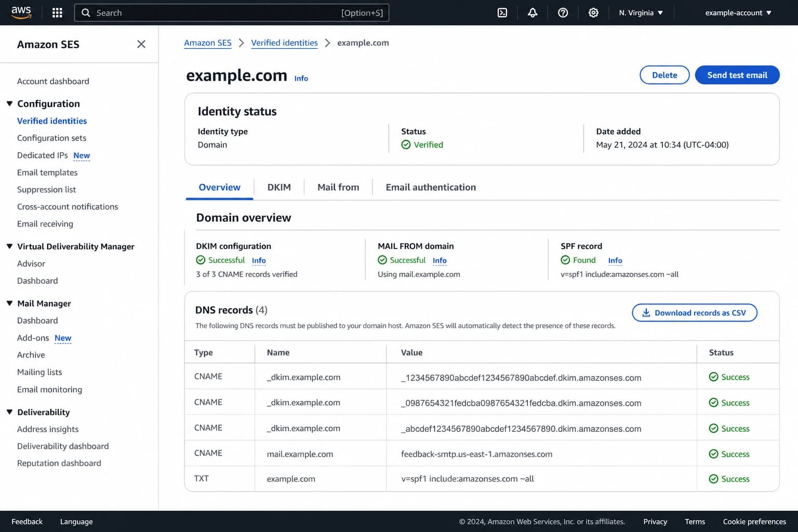Collapse the Mail Manager section
The image size is (798, 532).
point(9,303)
